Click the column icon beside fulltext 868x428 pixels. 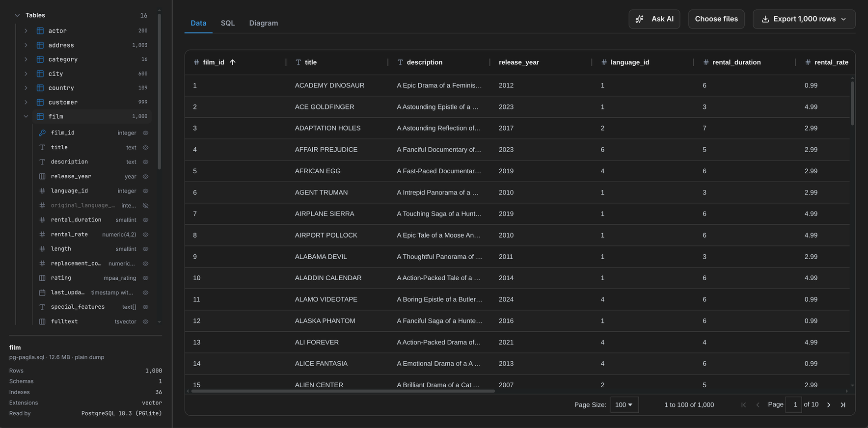coord(42,321)
